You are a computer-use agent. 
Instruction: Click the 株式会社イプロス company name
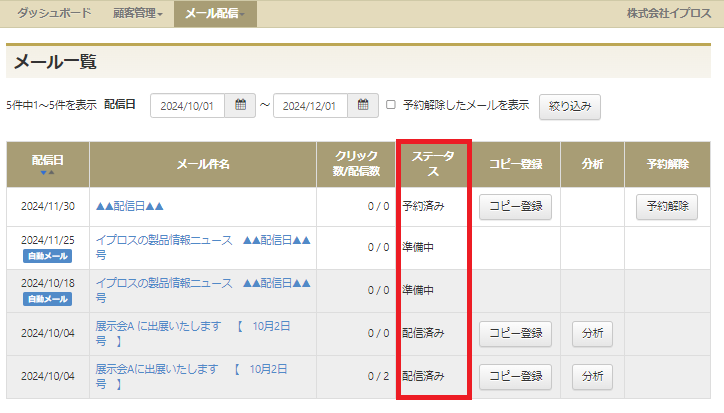[669, 13]
